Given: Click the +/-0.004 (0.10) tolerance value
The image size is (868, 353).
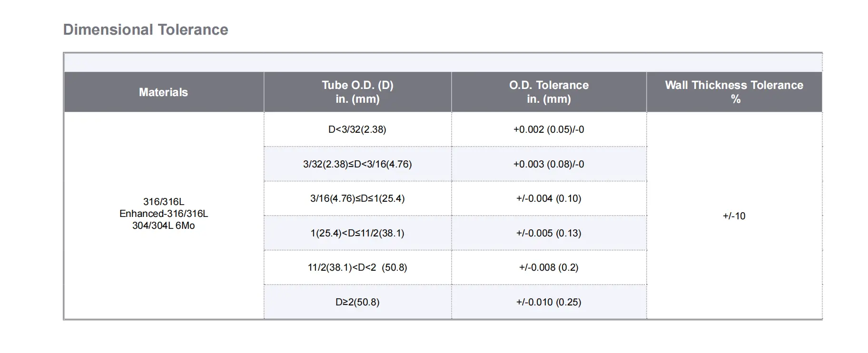Looking at the screenshot, I should [549, 198].
